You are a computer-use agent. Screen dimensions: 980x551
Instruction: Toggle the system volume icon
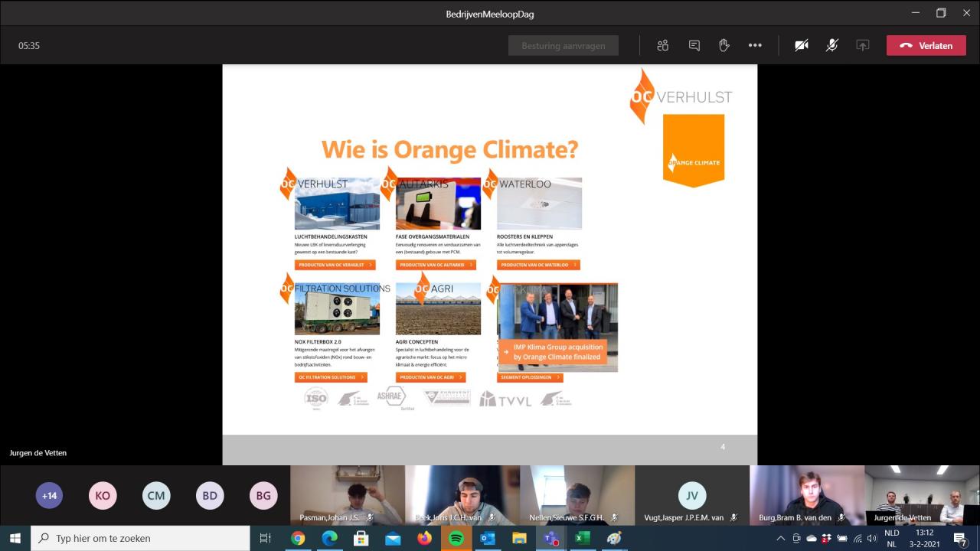tap(872, 538)
